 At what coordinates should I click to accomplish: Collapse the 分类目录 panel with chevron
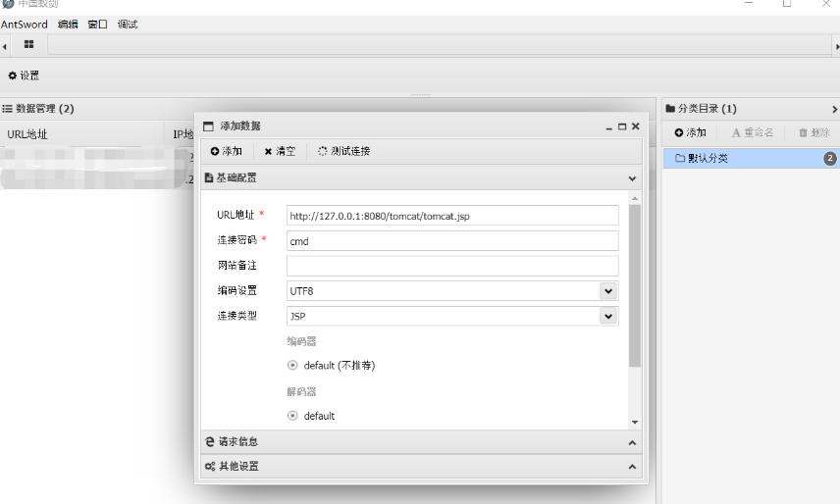[834, 109]
